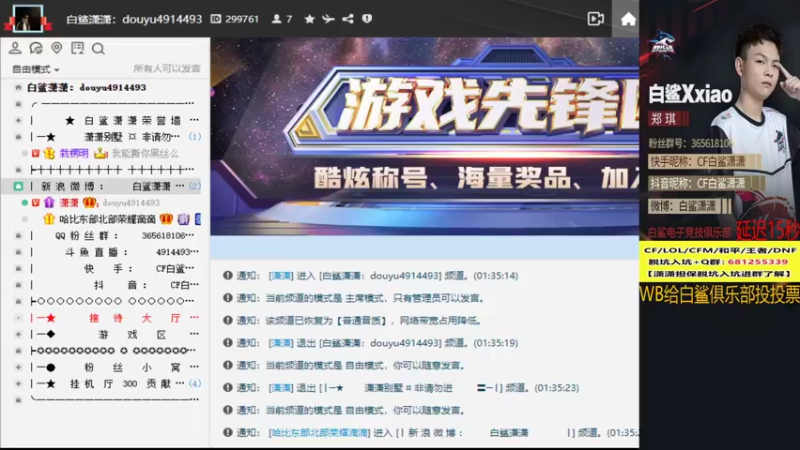800x450 pixels.
Task: Click the contacts person icon in sidebar
Action: click(x=15, y=48)
